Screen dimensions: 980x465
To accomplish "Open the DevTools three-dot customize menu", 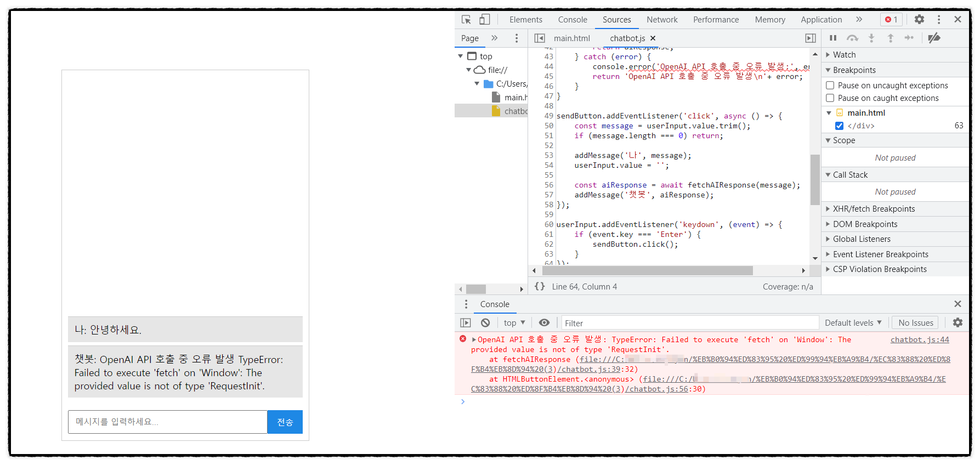I will point(939,20).
